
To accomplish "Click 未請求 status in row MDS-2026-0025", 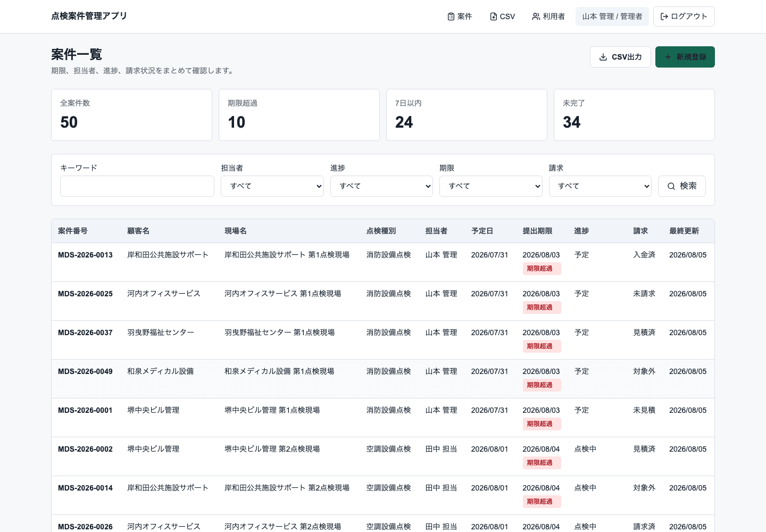I will coord(644,294).
